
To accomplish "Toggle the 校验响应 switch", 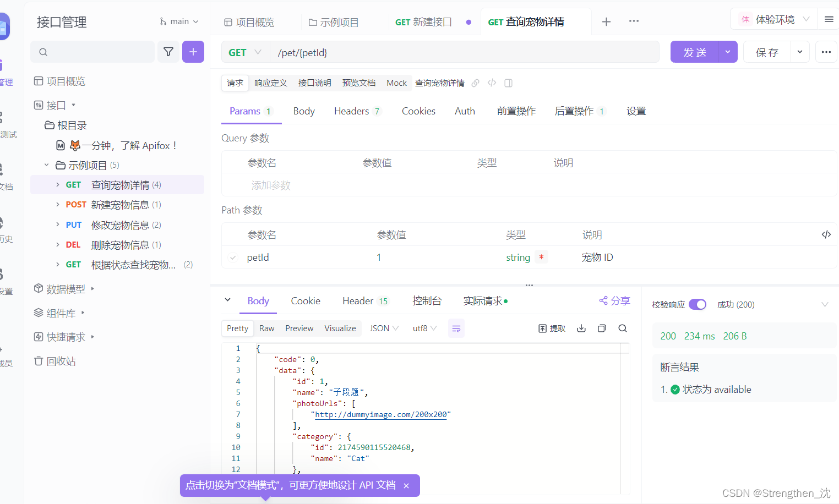I will [698, 304].
